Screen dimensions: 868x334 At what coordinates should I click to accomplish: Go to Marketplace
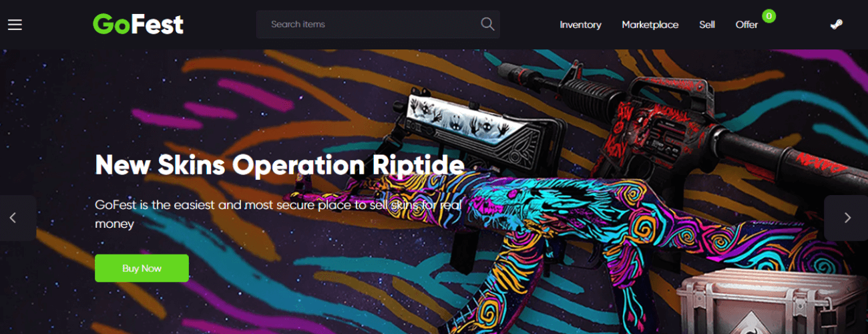pos(650,25)
